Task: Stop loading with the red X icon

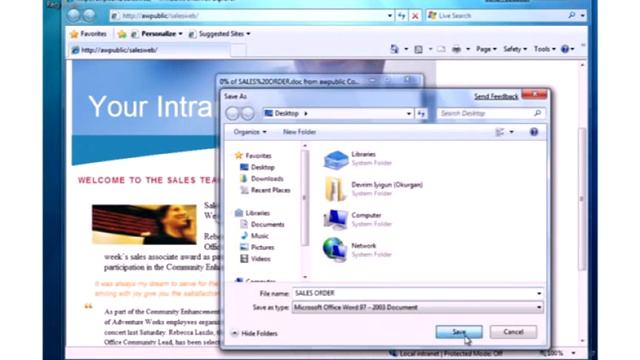Action: (x=415, y=16)
